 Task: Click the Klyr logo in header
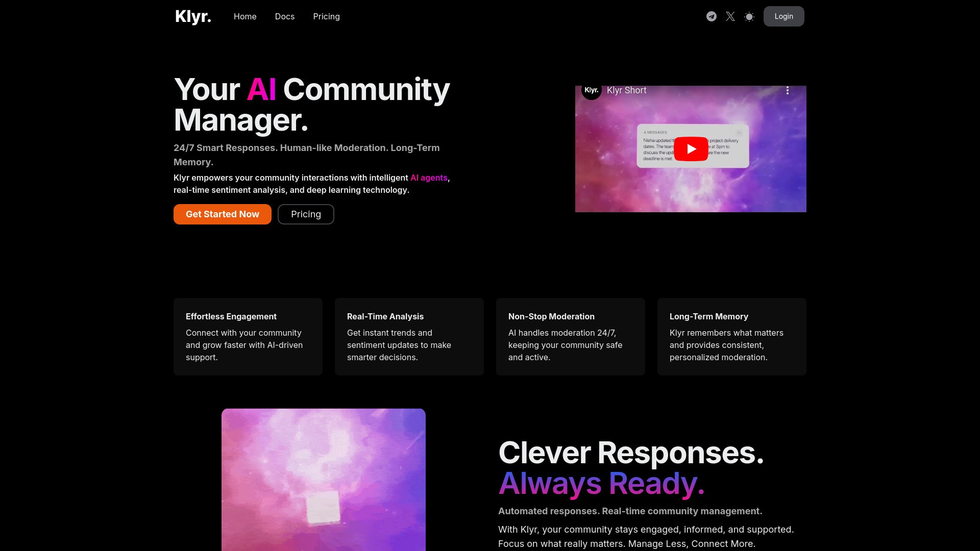pos(193,16)
